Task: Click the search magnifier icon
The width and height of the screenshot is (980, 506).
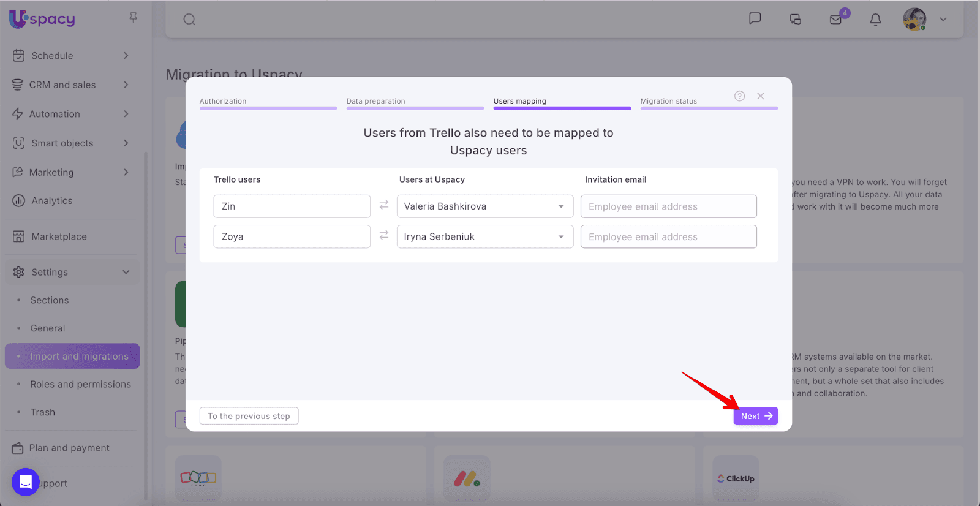Action: (189, 20)
